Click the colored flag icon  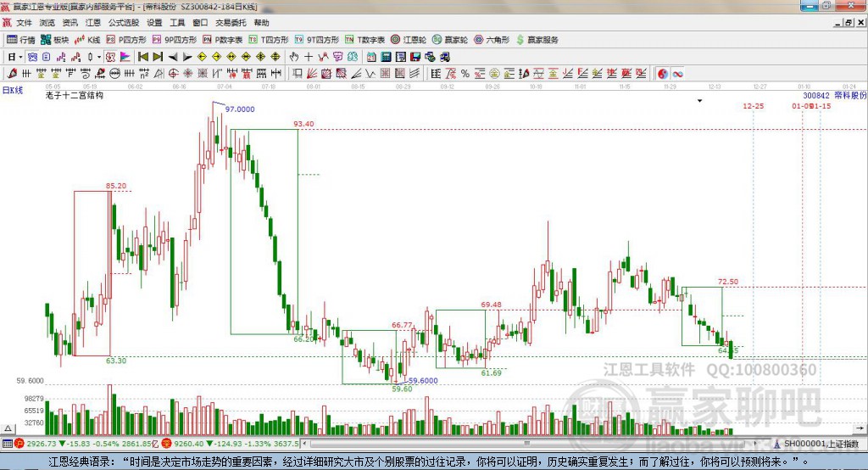(125, 57)
